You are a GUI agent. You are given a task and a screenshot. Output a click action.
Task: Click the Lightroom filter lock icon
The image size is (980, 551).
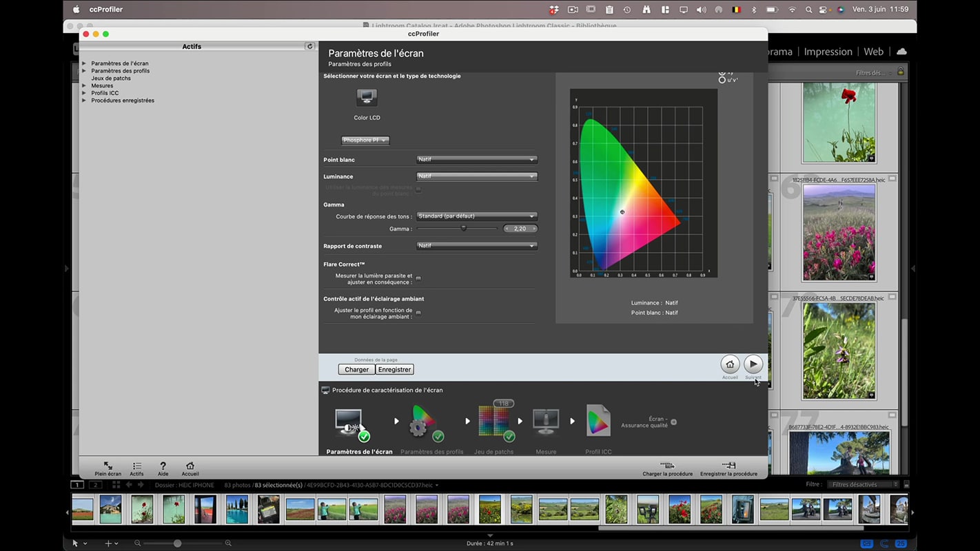coord(900,72)
